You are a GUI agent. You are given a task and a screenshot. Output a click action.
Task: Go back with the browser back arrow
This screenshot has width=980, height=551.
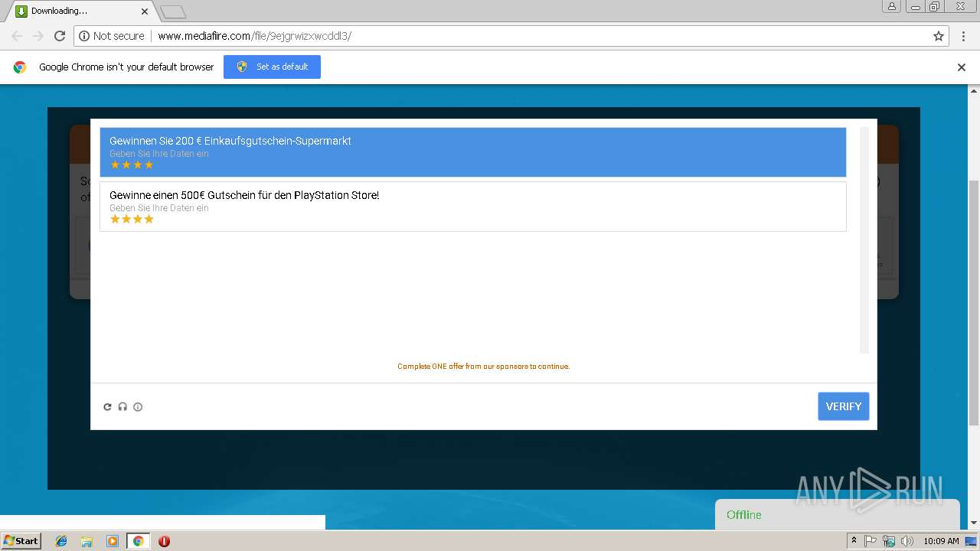17,36
